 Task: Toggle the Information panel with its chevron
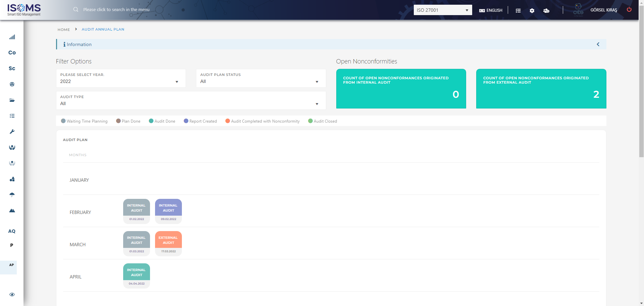pyautogui.click(x=598, y=44)
